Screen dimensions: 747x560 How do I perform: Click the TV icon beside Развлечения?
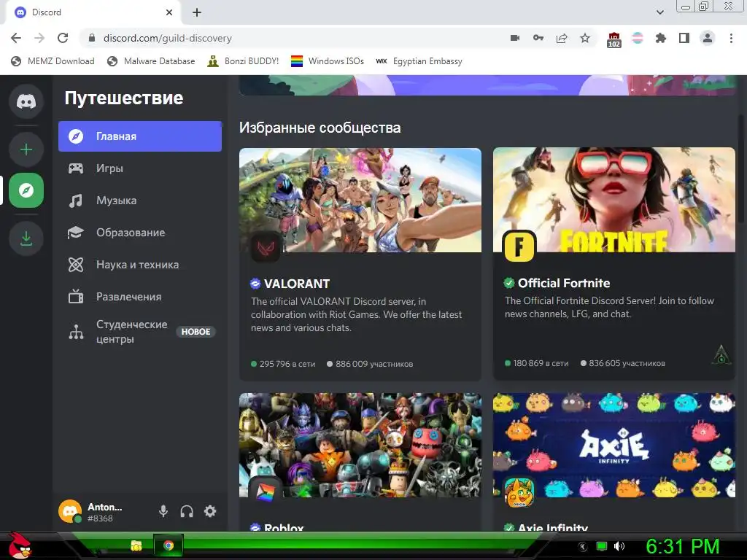pos(76,297)
